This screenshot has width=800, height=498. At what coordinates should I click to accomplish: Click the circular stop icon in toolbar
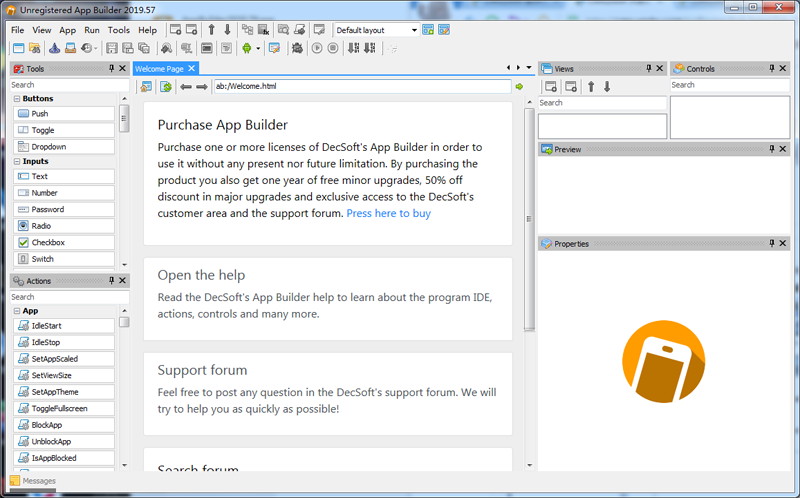click(x=333, y=48)
